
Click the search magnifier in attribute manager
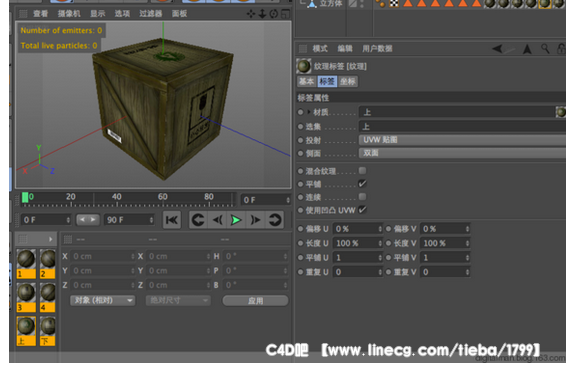545,48
